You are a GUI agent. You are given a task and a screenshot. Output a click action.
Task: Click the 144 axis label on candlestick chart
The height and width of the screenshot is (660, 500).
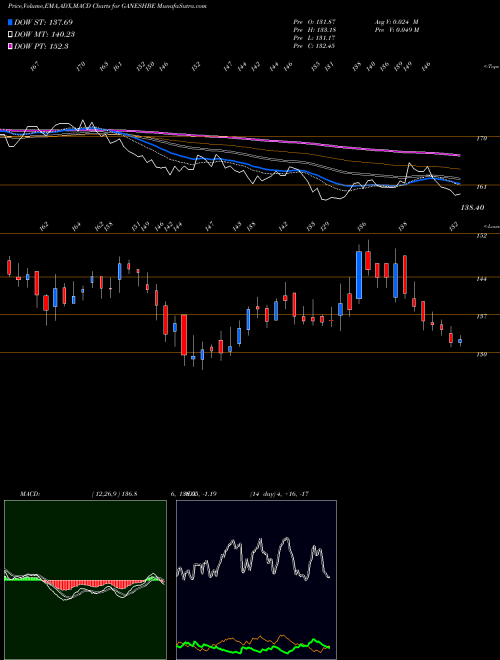482,279
